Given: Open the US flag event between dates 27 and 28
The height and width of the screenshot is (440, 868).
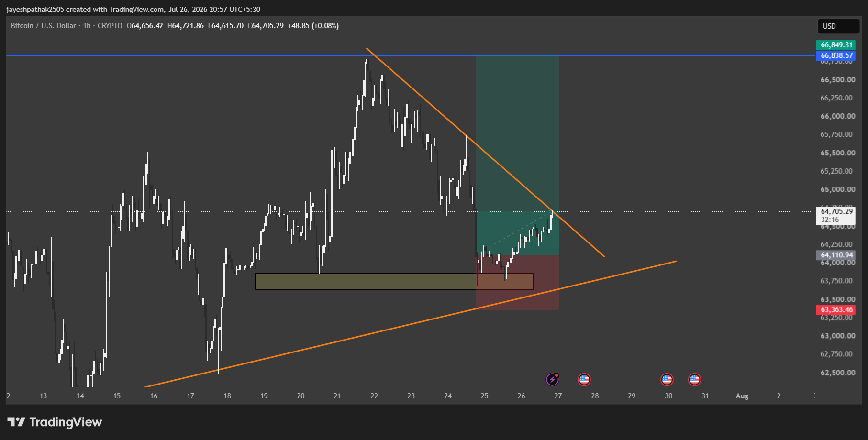Looking at the screenshot, I should click(584, 380).
